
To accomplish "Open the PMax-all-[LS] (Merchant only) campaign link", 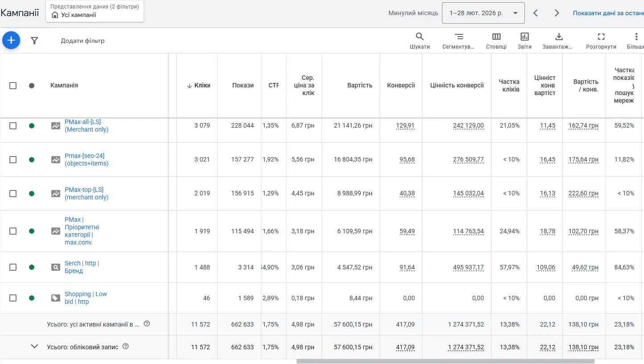I will 87,126.
